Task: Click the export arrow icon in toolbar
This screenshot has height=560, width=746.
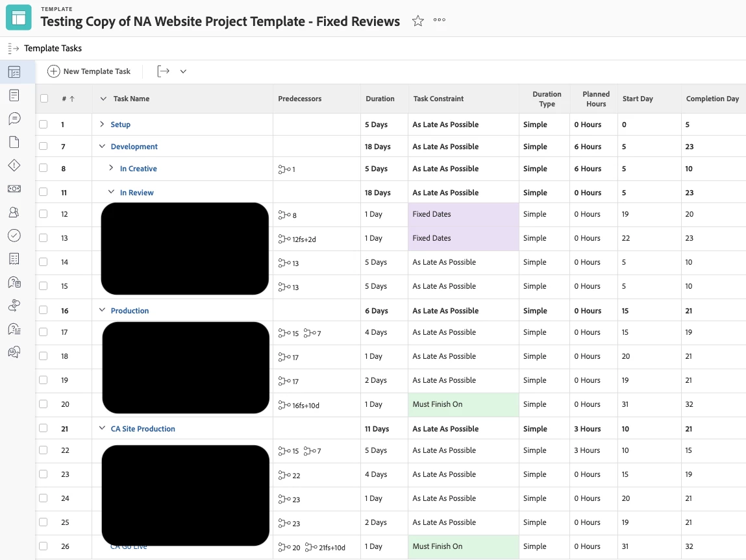Action: 163,71
